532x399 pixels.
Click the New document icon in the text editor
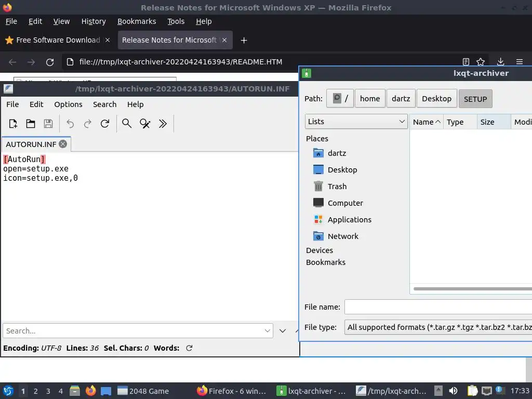click(13, 124)
